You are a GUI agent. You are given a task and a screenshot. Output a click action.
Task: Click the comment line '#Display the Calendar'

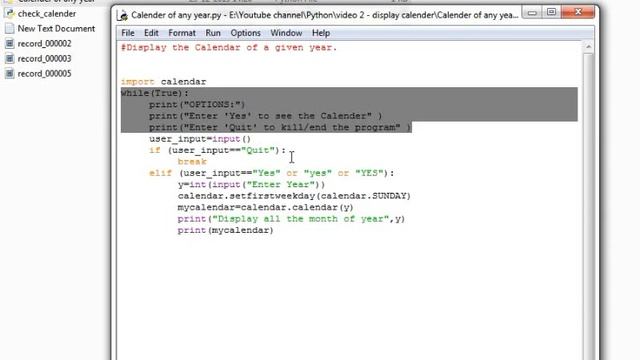coord(229,48)
